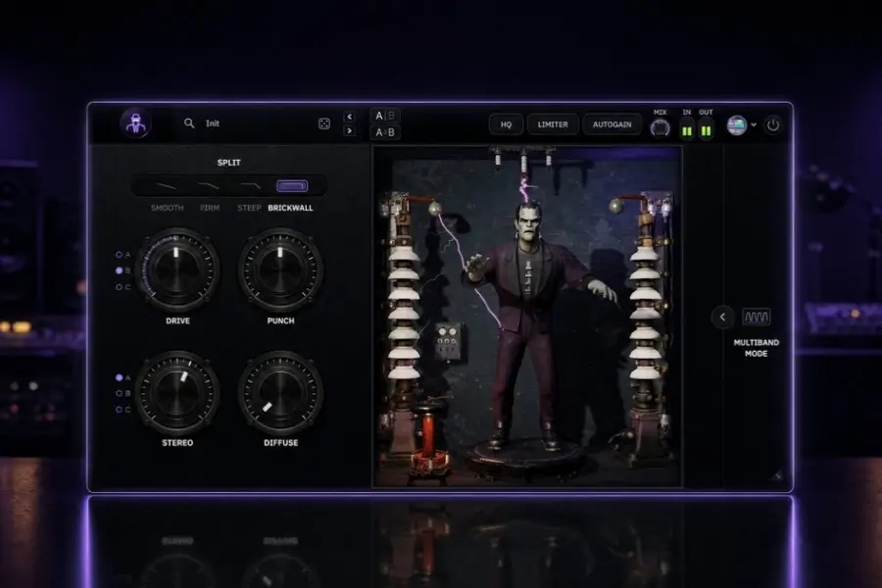
Task: Click the DRIVE knob
Action: pos(177,270)
